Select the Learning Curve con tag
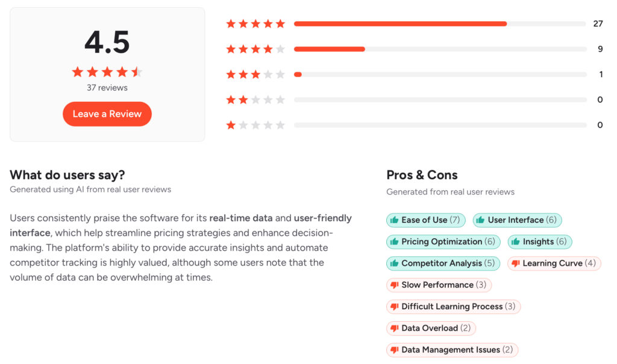The image size is (617, 364). click(x=554, y=263)
